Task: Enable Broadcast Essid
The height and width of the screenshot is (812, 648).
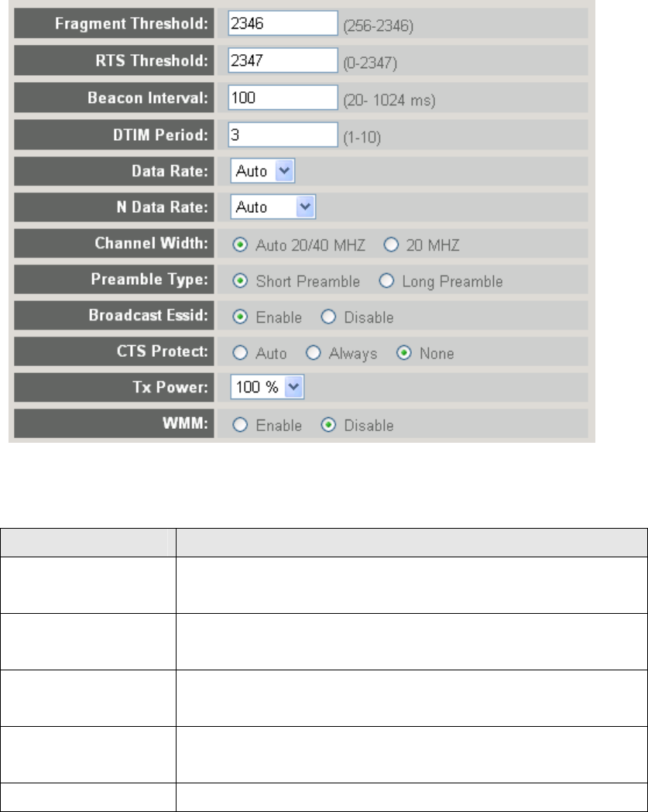Action: [240, 317]
